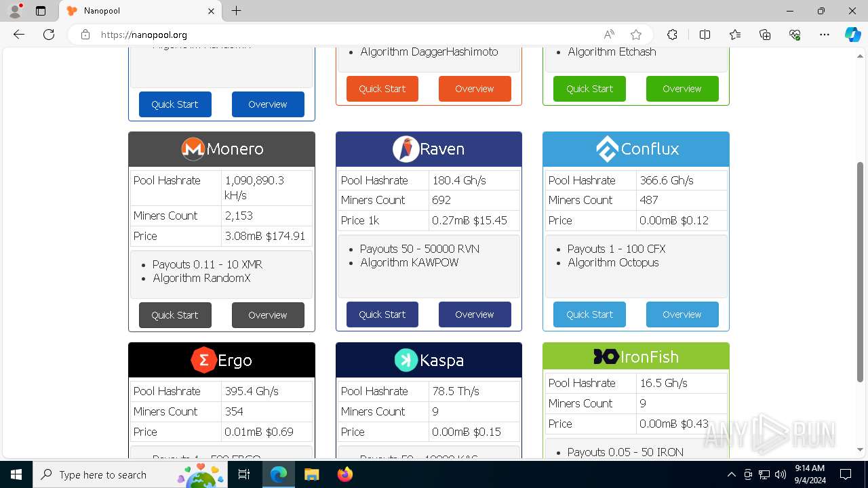Select the Nanopool tab
The image size is (868, 488).
coord(139,11)
